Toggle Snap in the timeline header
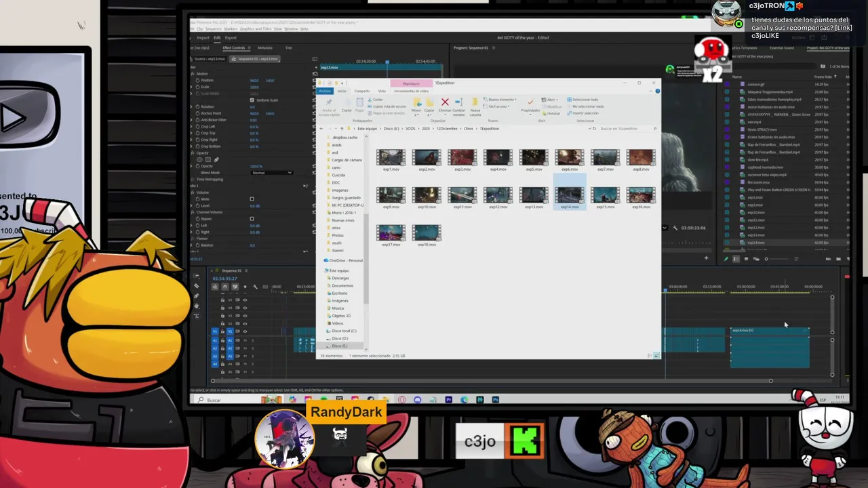 (x=225, y=287)
